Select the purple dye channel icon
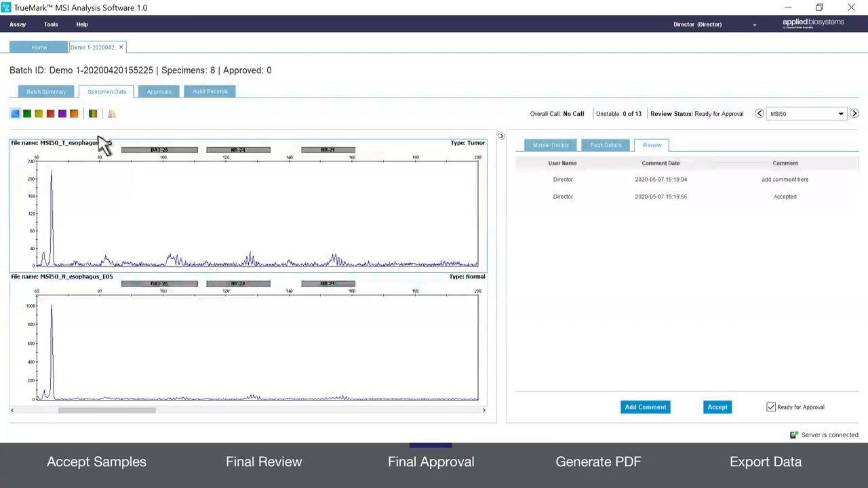868x488 pixels. pos(62,114)
